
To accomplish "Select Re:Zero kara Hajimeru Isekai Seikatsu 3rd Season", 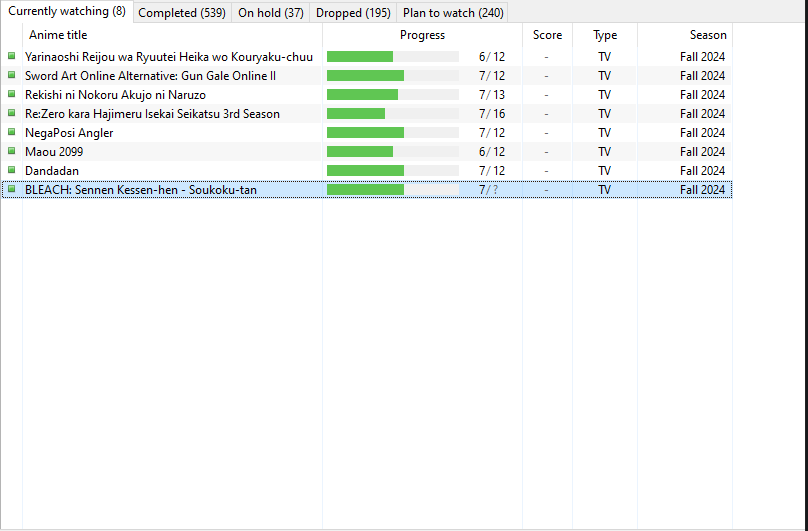I will (153, 114).
